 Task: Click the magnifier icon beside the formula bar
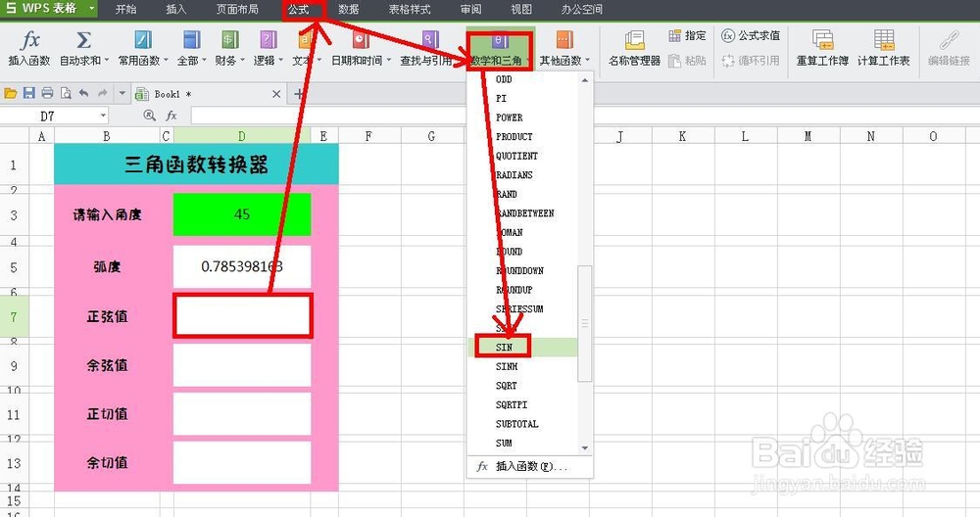[149, 116]
